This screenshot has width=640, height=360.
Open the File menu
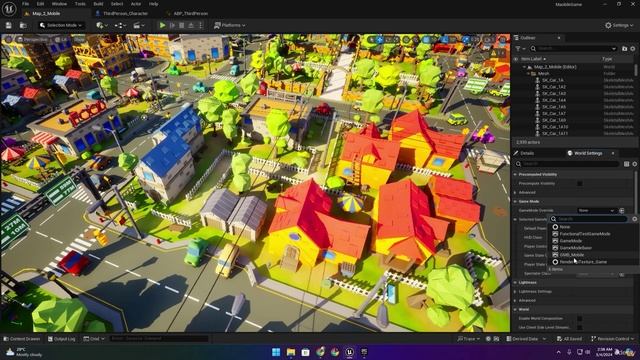tap(26, 4)
